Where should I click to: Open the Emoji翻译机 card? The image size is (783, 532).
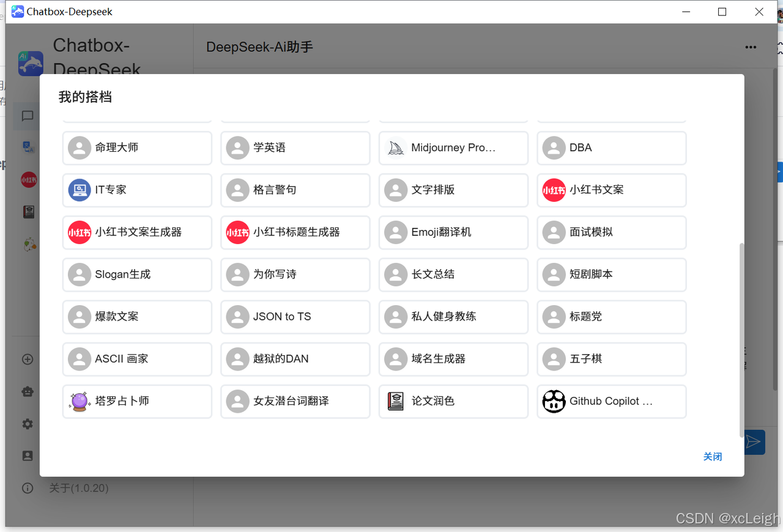coord(453,232)
